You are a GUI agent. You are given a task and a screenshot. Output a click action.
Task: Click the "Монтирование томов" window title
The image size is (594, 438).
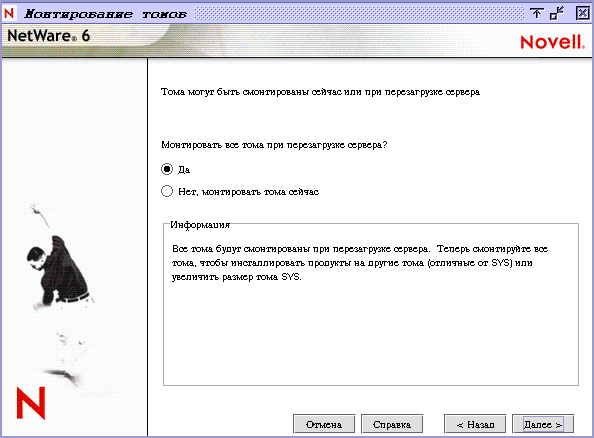click(106, 14)
